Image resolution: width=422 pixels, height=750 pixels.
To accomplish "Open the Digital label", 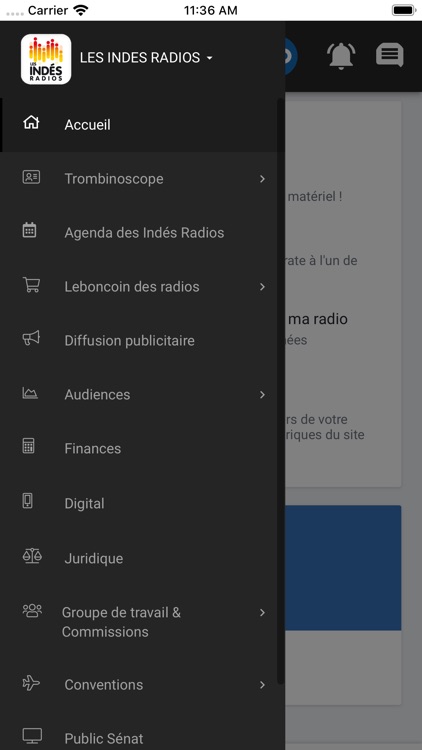I will (84, 504).
